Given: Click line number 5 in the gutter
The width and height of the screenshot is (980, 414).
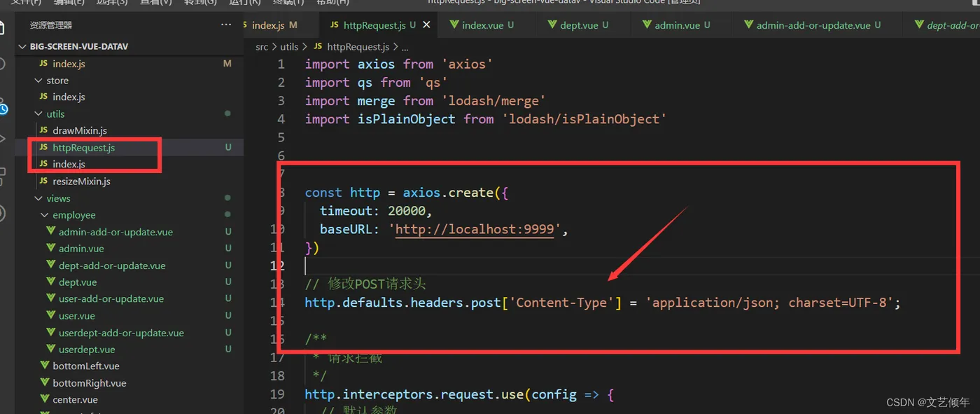Looking at the screenshot, I should point(281,137).
